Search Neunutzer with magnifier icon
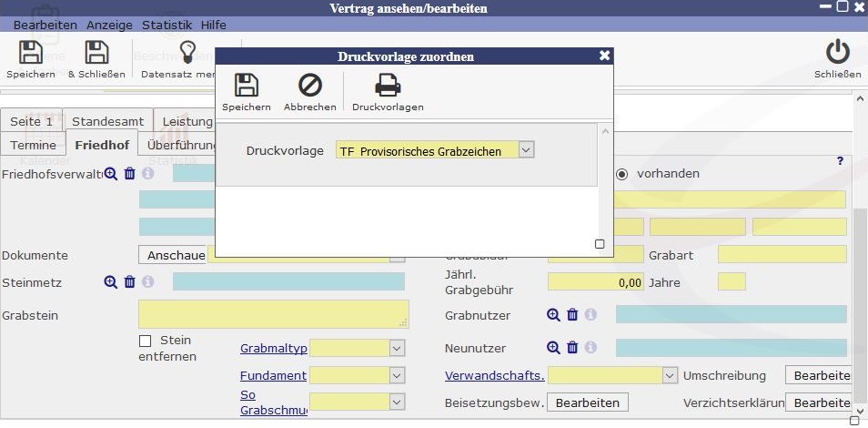This screenshot has height=428, width=868. tap(553, 348)
